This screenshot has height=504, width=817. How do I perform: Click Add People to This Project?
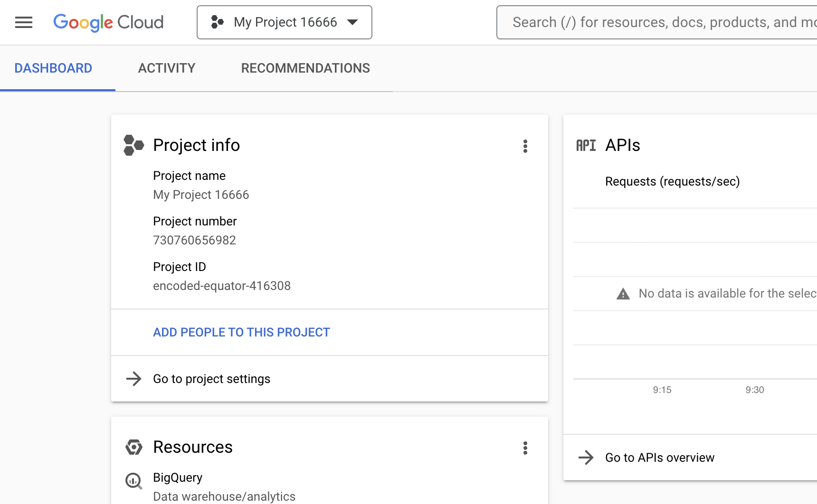pos(241,332)
